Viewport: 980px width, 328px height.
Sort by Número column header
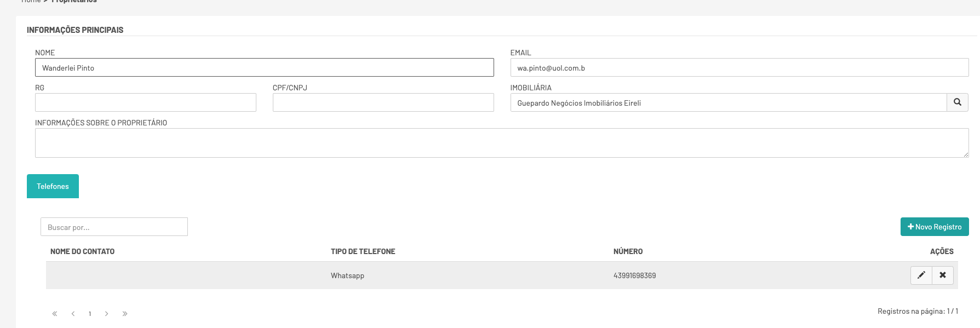point(628,251)
